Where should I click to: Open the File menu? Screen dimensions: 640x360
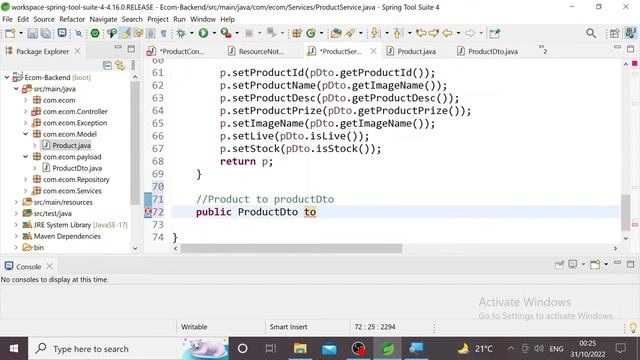pyautogui.click(x=7, y=19)
